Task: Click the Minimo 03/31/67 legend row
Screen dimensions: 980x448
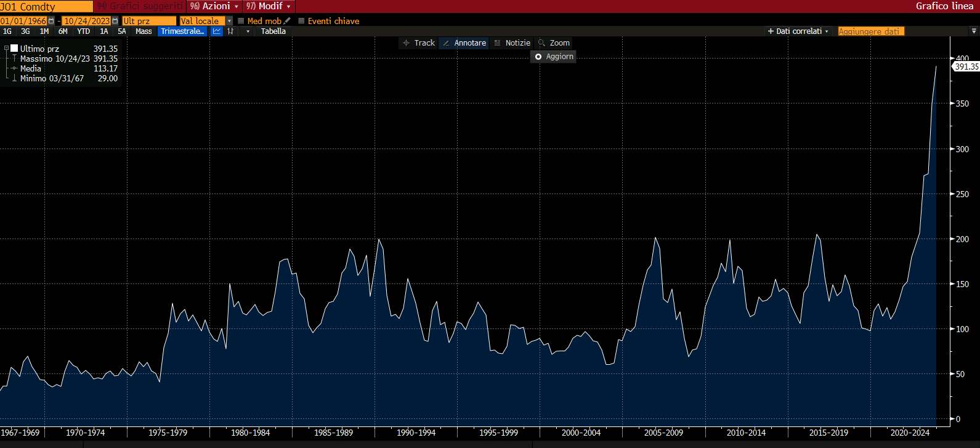Action: [65, 78]
